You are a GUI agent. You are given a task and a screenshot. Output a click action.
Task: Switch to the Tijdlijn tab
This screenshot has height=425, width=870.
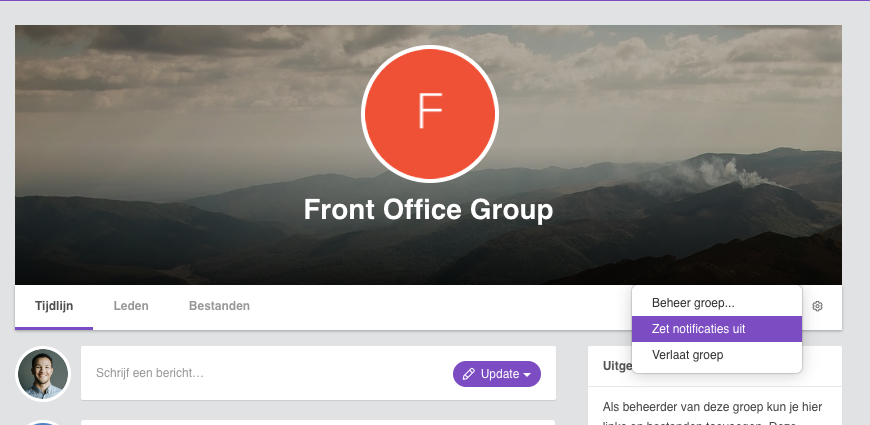[54, 306]
